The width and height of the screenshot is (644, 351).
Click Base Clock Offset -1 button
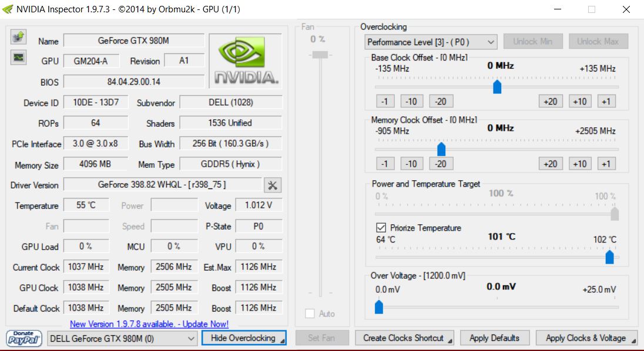[385, 102]
